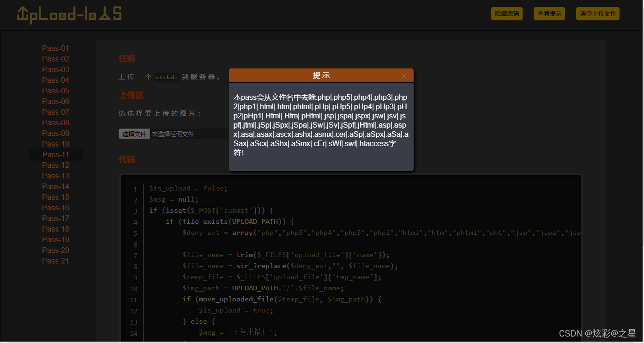
Task: Open Pass-01 in the sidebar
Action: (55, 48)
